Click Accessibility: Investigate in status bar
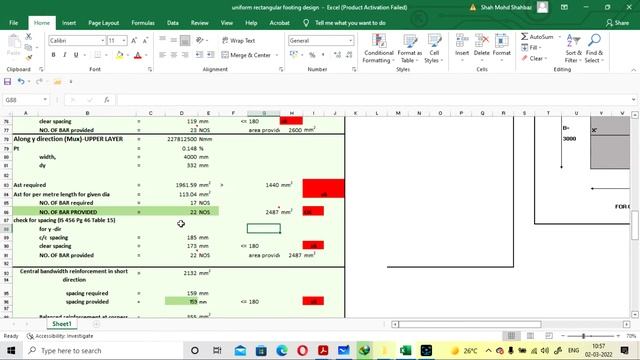 [60, 336]
